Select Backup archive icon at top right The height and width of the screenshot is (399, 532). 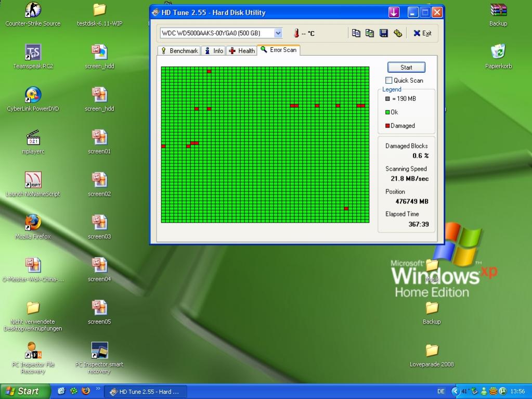coord(498,14)
